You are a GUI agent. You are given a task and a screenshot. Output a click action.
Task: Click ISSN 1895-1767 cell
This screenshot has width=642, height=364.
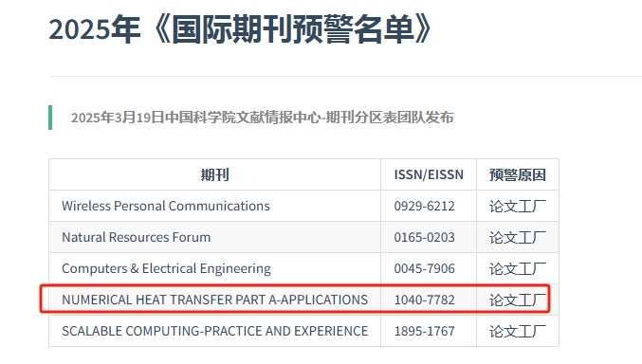[x=429, y=331]
